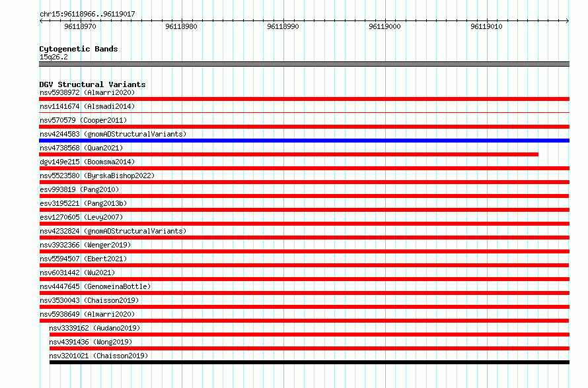Image resolution: width=588 pixels, height=388 pixels.
Task: Open esv993819 (Pang2010) variant label
Action: click(79, 189)
